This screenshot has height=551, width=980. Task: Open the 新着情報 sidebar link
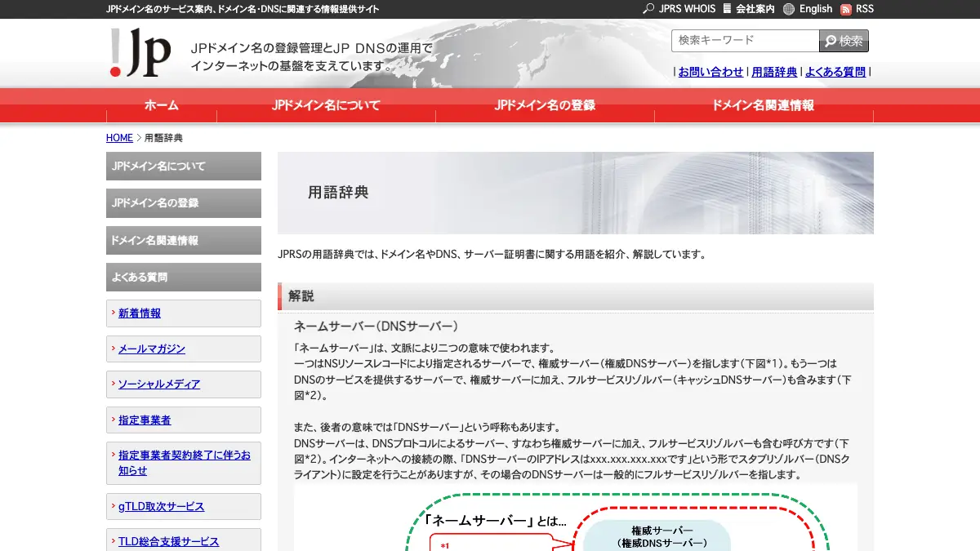[x=140, y=313]
